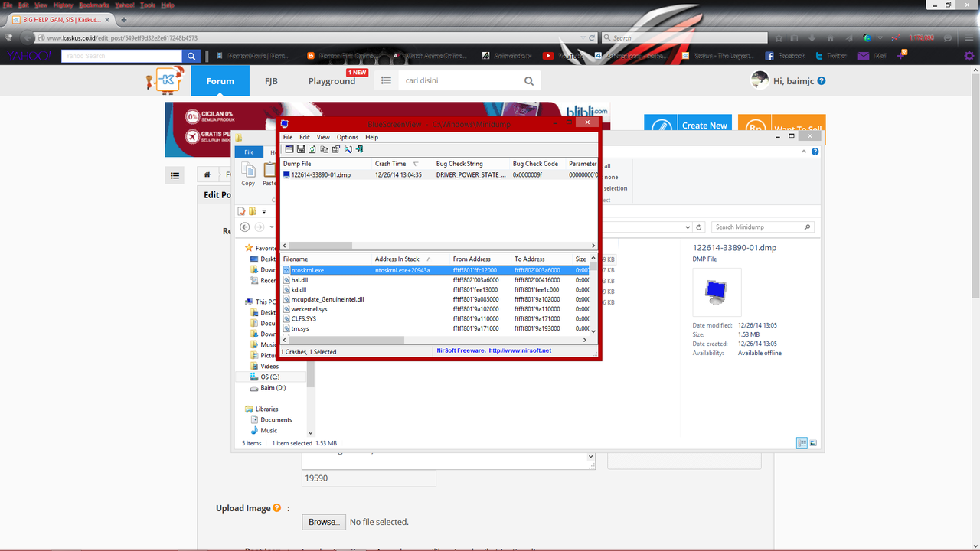Select the mcupdate_GenuineIntel.dll row
Image resolution: width=980 pixels, height=551 pixels.
point(435,299)
